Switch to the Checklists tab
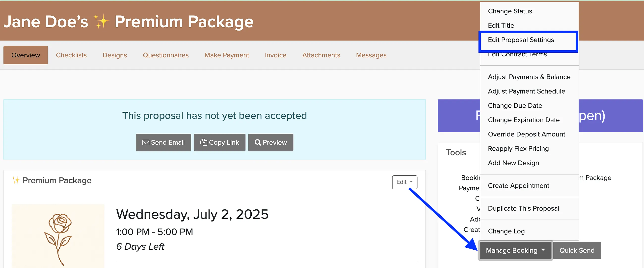The image size is (644, 268). click(x=71, y=55)
